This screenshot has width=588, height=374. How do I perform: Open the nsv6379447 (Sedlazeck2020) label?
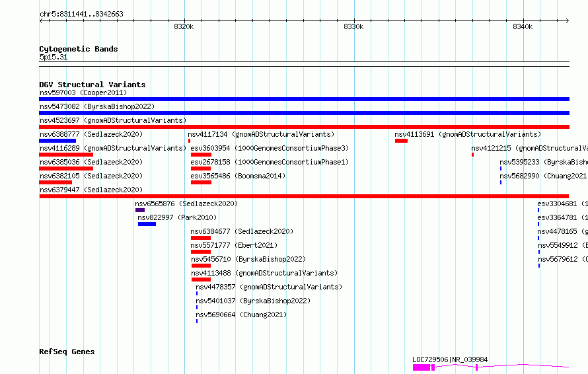(x=91, y=190)
